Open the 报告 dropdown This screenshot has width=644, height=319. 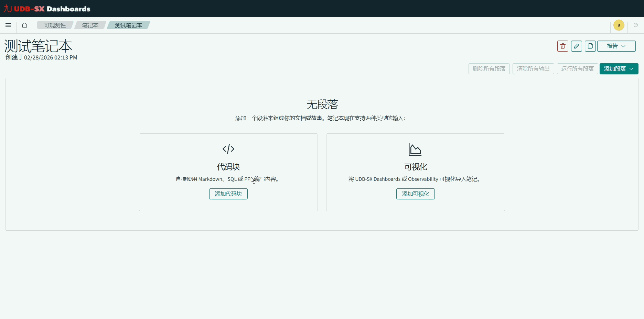coord(616,46)
